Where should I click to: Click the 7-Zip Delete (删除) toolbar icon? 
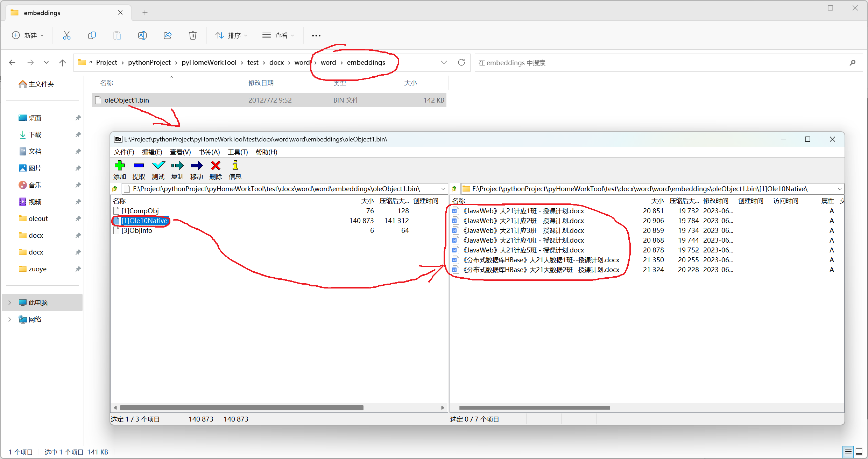(216, 165)
